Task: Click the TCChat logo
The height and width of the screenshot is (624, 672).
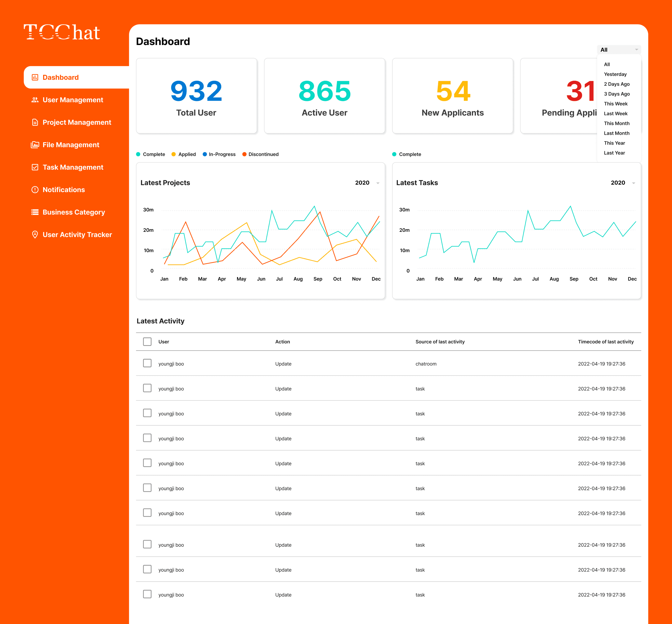Action: 61,32
